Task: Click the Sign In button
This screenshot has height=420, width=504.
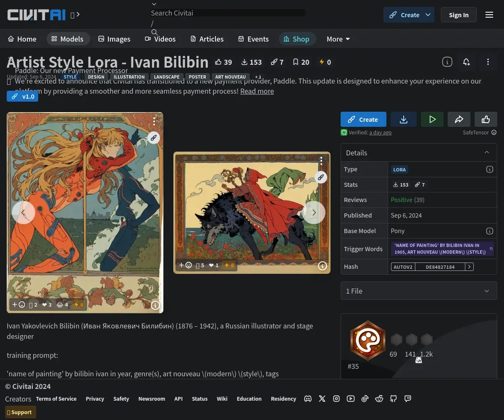Action: [x=459, y=15]
